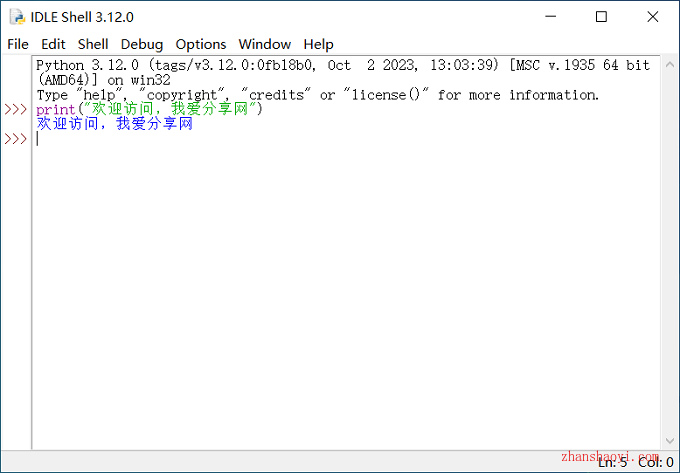Click the last >>> prompt marker

pos(16,139)
